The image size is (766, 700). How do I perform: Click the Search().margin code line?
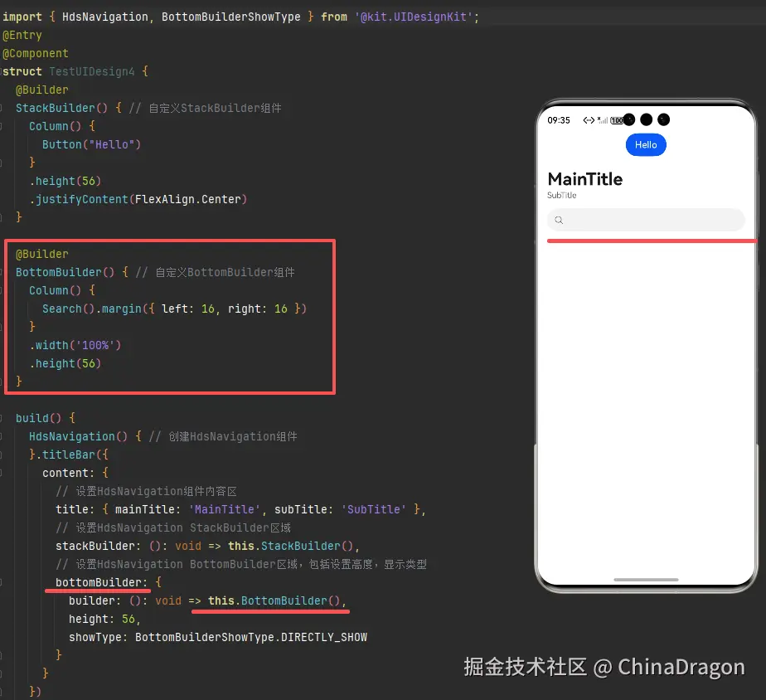coord(174,309)
